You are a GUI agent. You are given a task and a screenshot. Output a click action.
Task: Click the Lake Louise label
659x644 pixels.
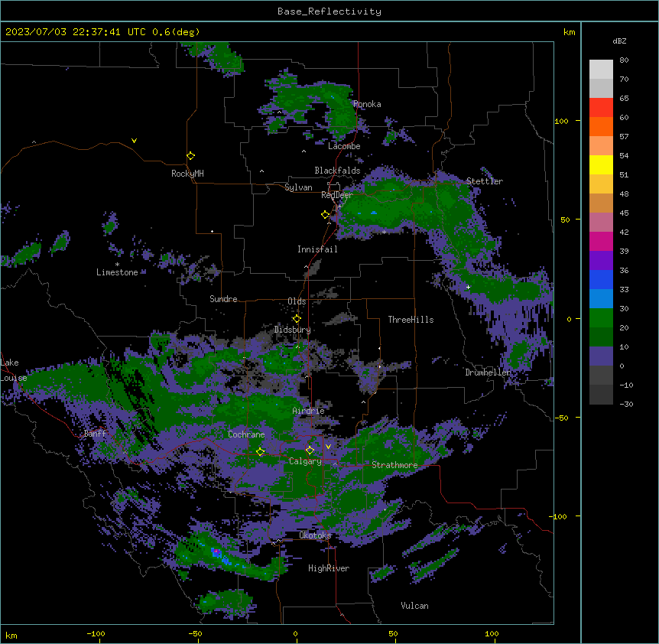tap(14, 370)
